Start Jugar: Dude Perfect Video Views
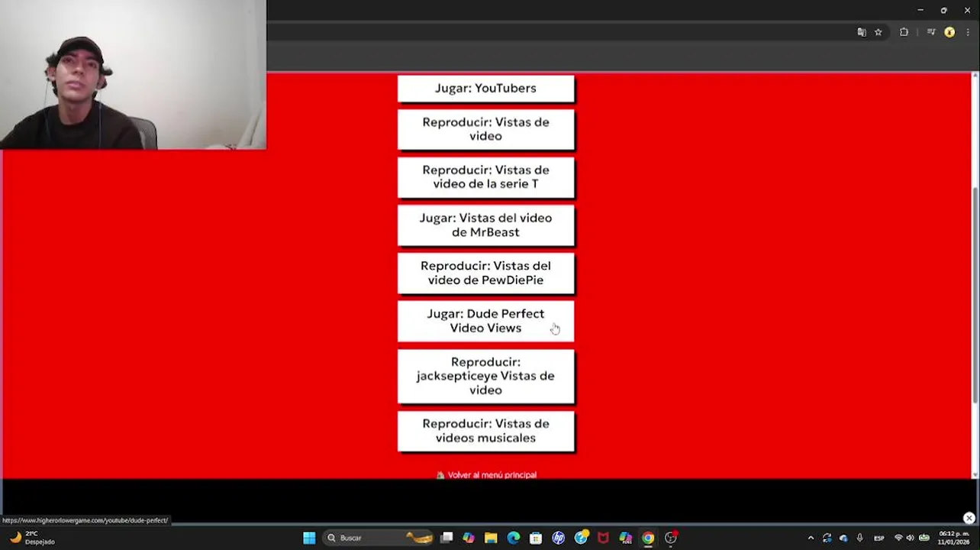Screen dimensions: 980x550 485,321
